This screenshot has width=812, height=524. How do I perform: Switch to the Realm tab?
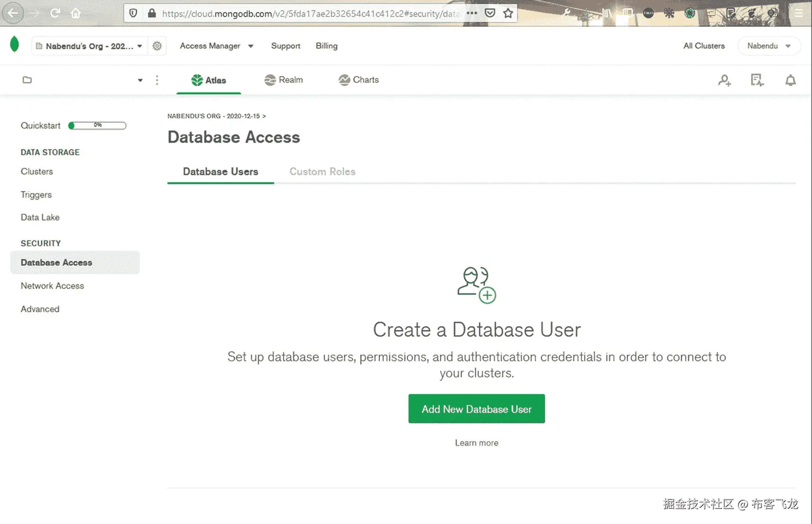[283, 80]
